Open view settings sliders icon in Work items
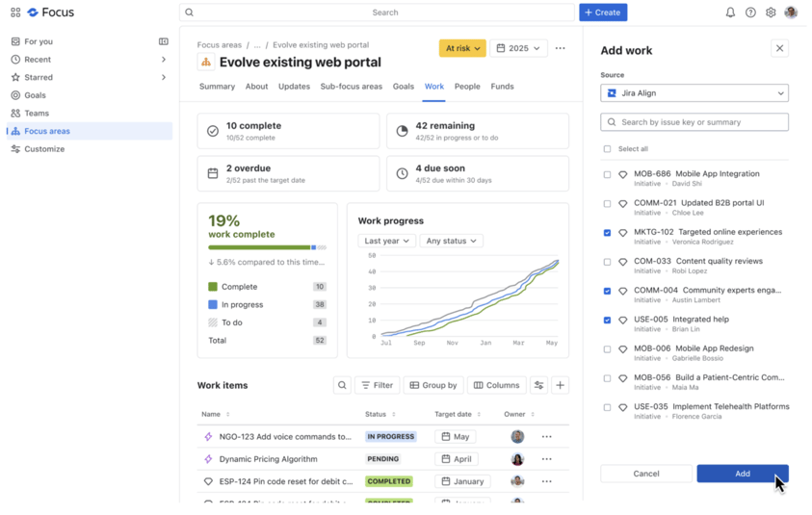 [x=538, y=385]
